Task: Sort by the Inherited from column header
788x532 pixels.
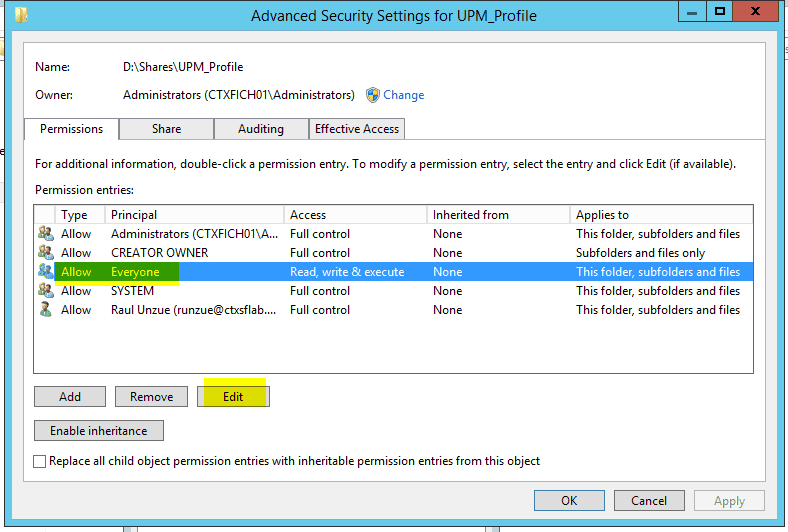Action: click(x=498, y=215)
